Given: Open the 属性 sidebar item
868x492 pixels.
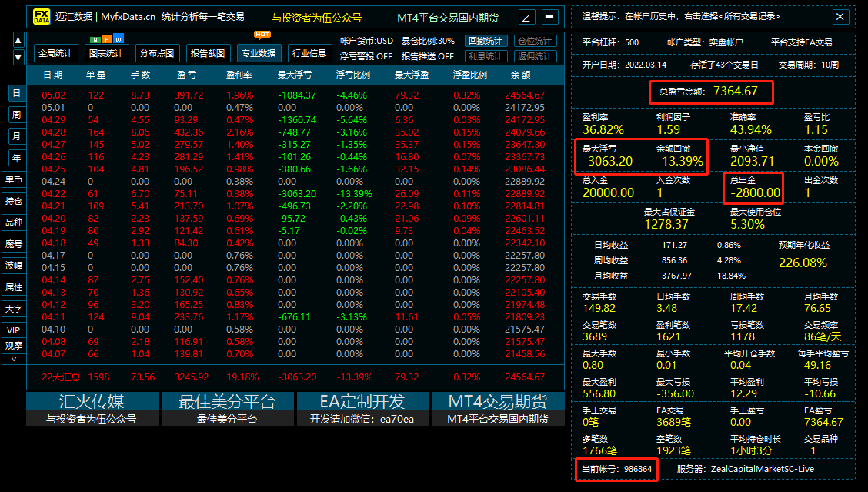Looking at the screenshot, I should 14,287.
